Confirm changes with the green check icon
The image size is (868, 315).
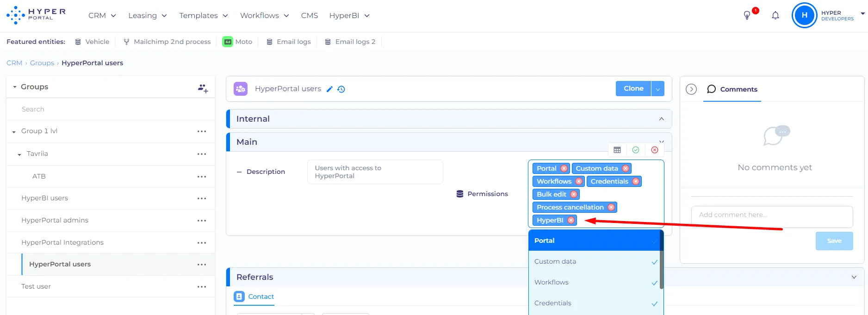(636, 150)
